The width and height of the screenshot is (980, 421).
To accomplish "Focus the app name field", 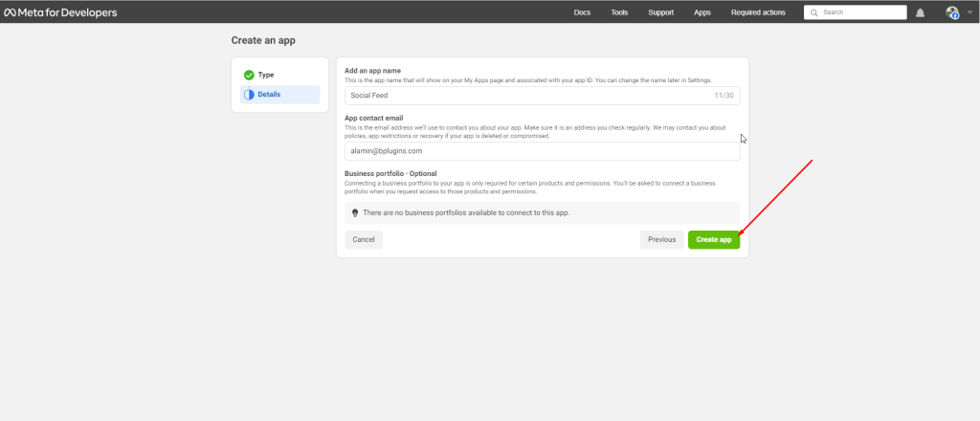I will coord(526,96).
